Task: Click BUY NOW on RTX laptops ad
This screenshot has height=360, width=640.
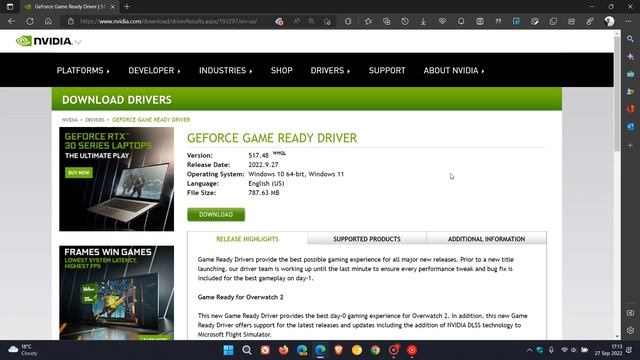Action: 79,173
